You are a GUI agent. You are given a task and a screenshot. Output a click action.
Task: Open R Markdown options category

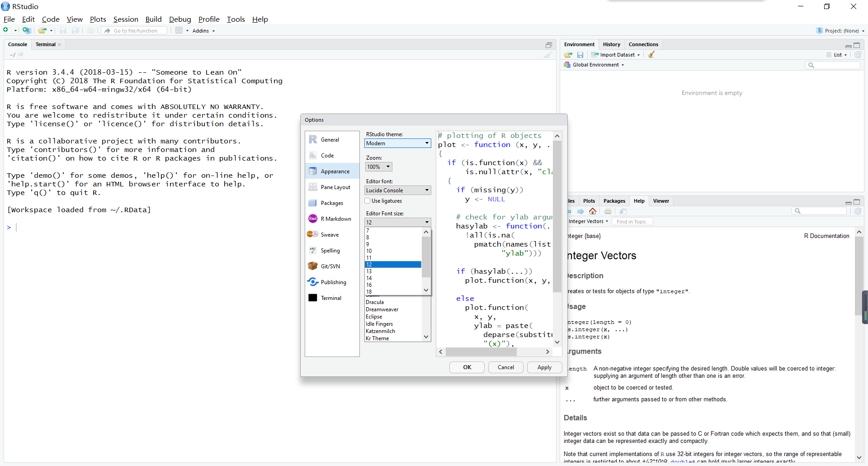[x=332, y=219]
